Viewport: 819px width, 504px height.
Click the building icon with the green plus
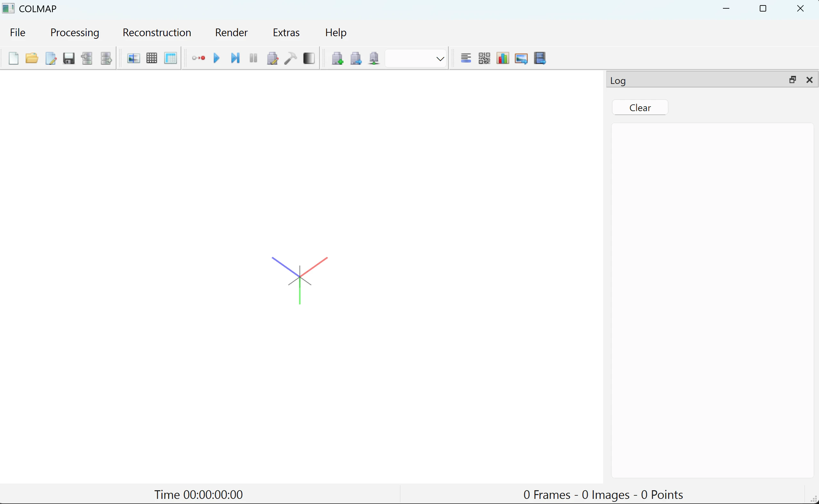point(337,58)
